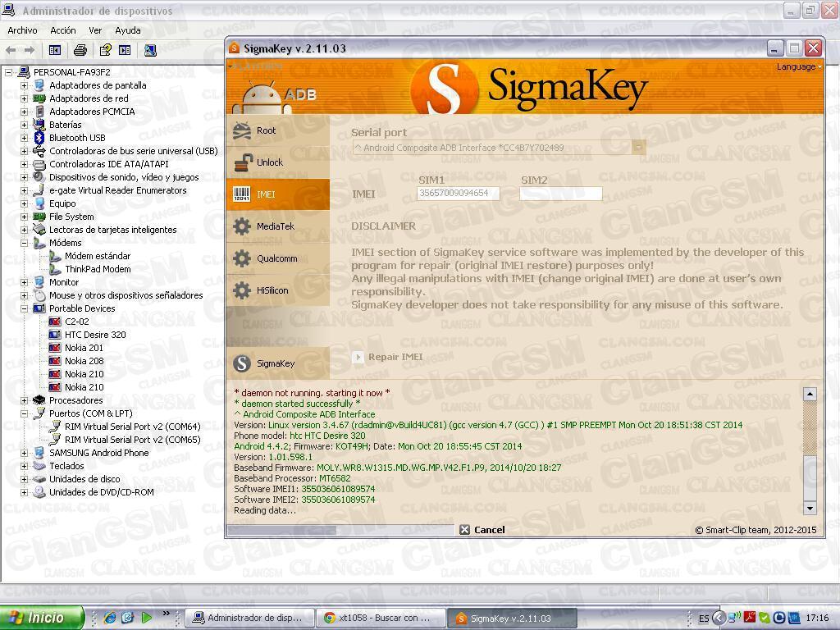This screenshot has width=840, height=630.
Task: Click the SIM1 IMEI input field
Action: (458, 194)
